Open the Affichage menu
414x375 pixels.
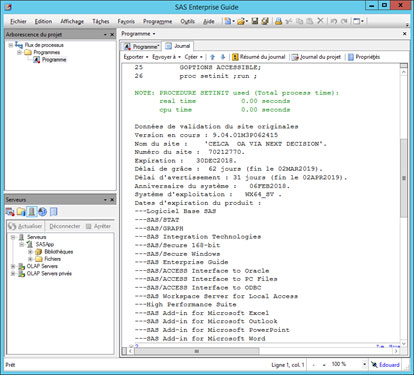click(x=72, y=21)
